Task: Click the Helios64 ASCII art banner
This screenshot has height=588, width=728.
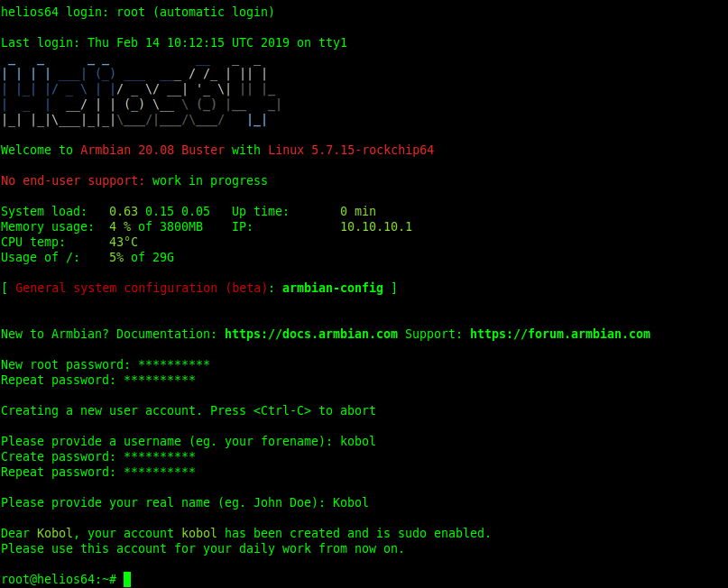Action: click(141, 95)
